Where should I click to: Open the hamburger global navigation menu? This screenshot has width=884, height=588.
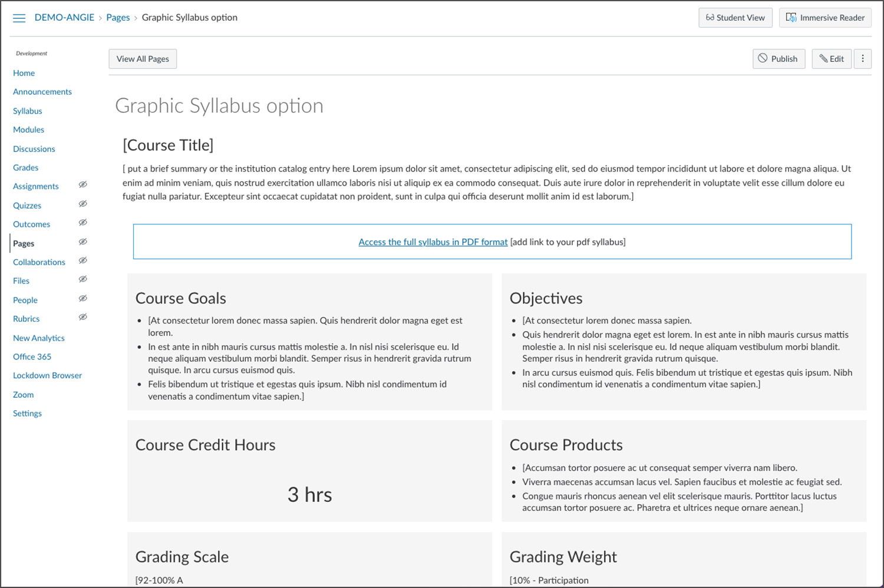pyautogui.click(x=19, y=18)
